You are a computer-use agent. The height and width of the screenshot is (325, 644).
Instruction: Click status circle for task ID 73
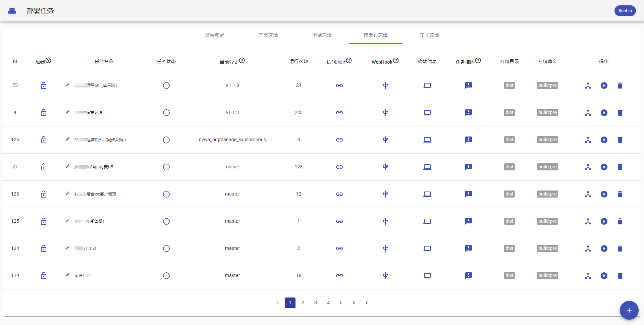click(x=166, y=86)
